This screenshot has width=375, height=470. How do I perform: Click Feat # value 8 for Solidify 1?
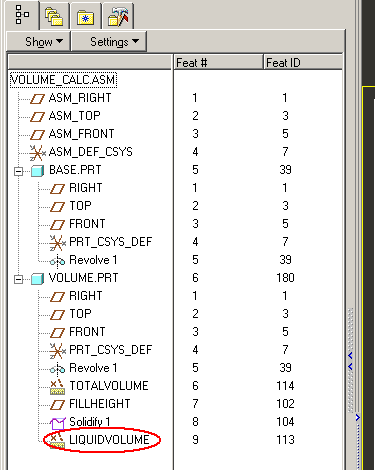tap(195, 422)
